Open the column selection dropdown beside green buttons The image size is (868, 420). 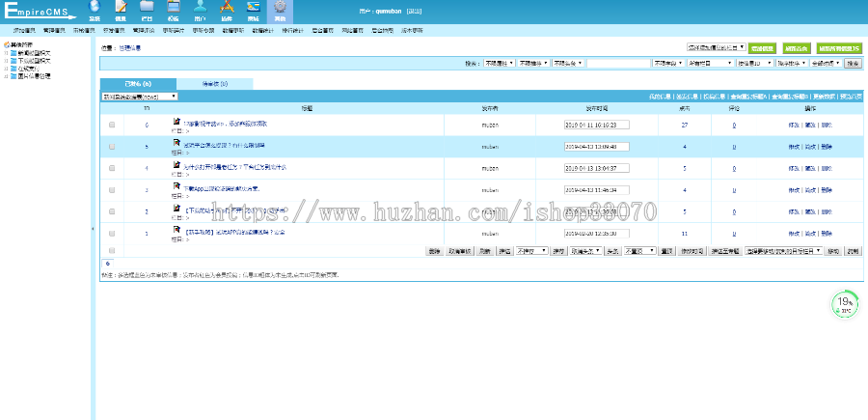(716, 46)
